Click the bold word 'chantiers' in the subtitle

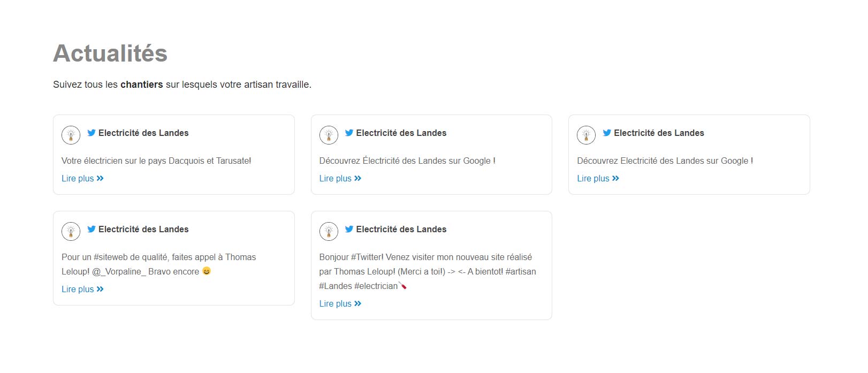point(141,85)
